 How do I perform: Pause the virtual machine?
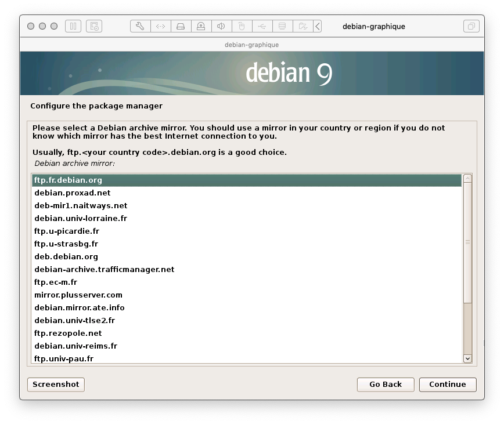pyautogui.click(x=73, y=26)
